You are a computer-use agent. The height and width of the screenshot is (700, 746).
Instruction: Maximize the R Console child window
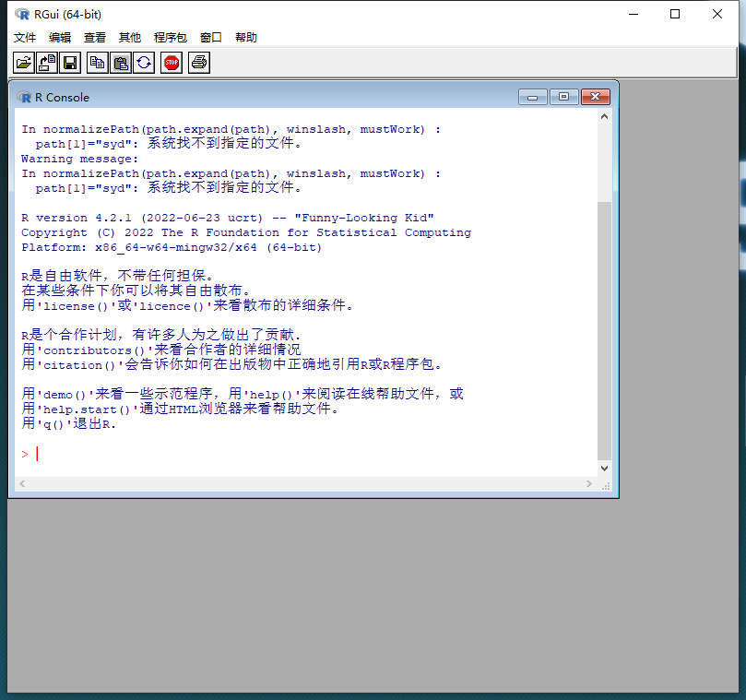pos(563,97)
